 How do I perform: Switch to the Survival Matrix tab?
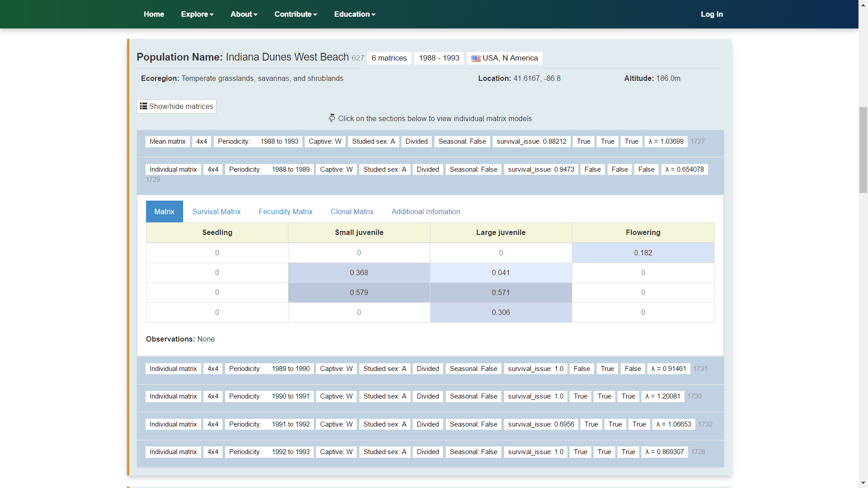[217, 211]
